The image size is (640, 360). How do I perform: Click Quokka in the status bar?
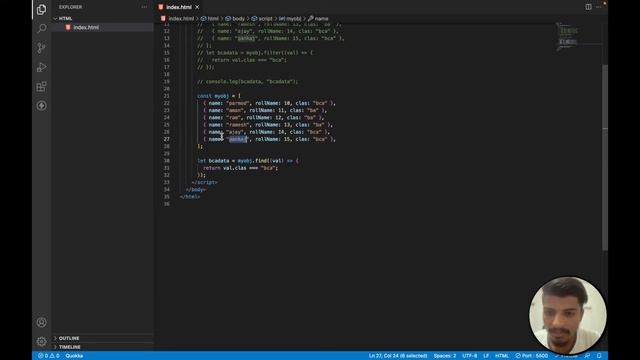point(74,356)
